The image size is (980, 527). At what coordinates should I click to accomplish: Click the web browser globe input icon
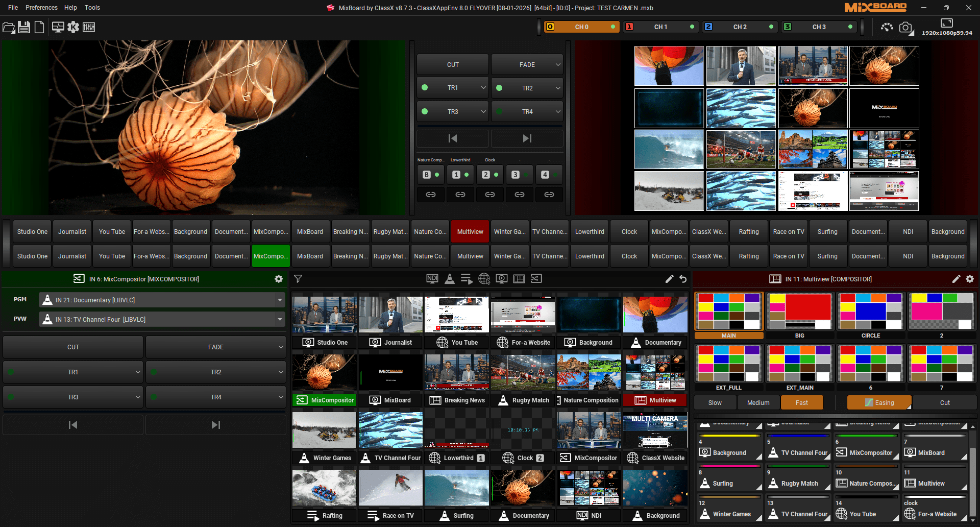484,279
